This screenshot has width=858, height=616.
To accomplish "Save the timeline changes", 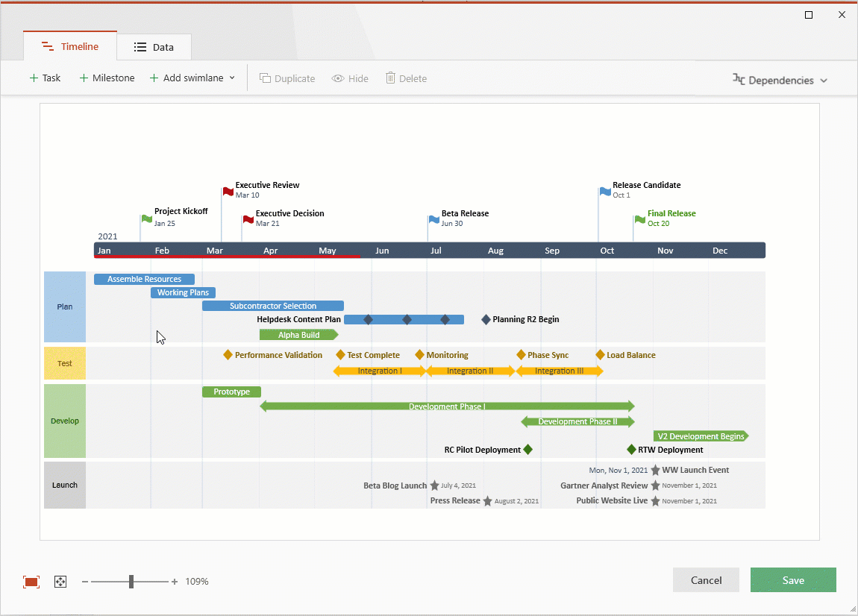I will (793, 579).
